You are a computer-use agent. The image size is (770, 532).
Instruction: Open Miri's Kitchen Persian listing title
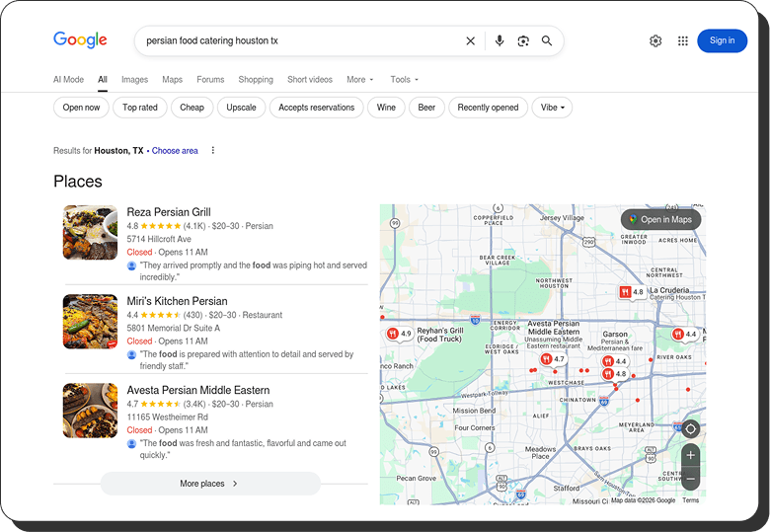[x=177, y=301]
